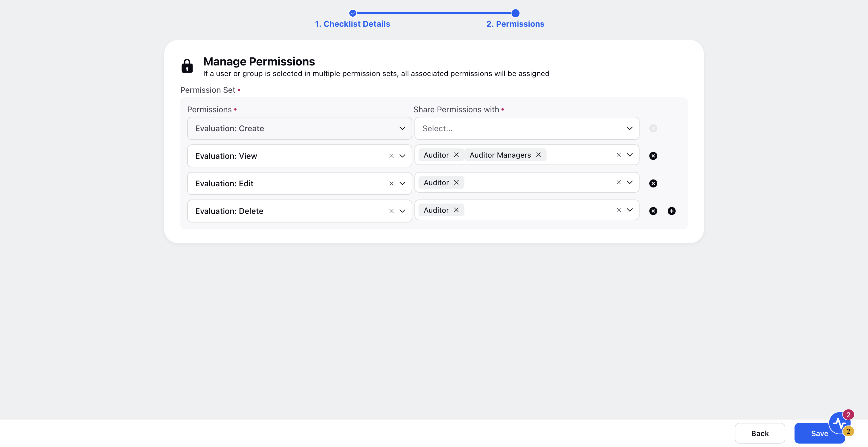The image size is (868, 447).
Task: Click the Evaluation: View field text
Action: (x=226, y=156)
